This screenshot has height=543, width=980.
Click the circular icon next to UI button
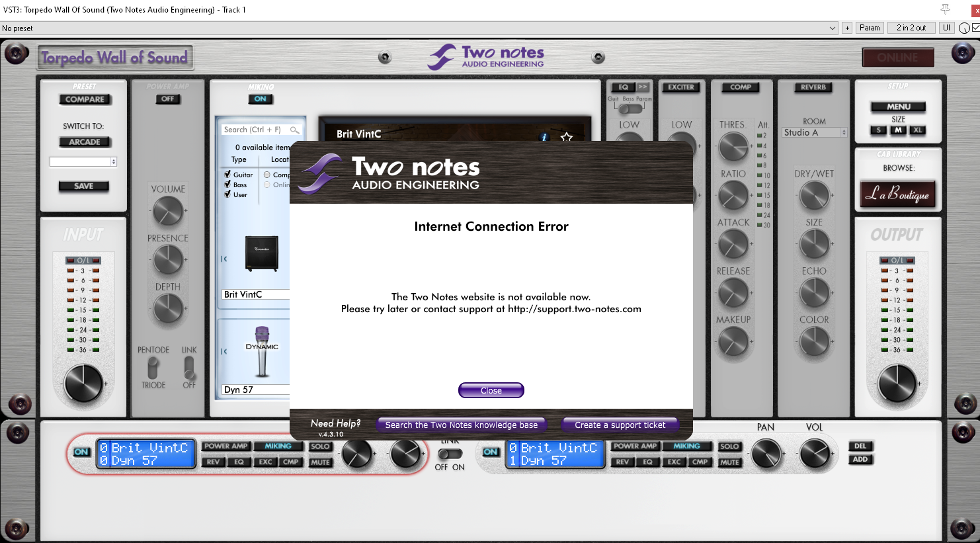pos(964,28)
